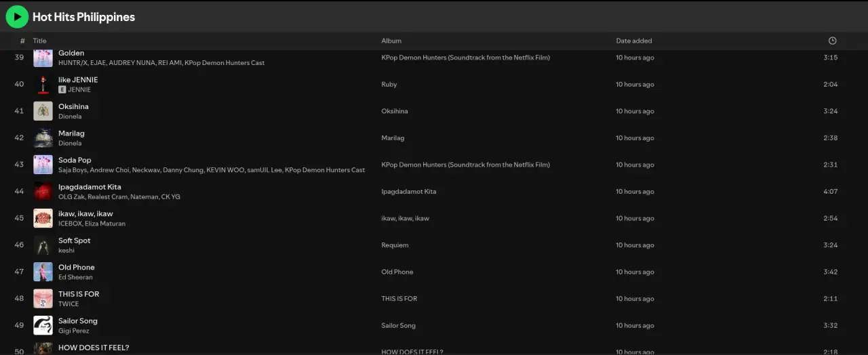The height and width of the screenshot is (355, 868).
Task: Play the Hot Hits Philippines playlist
Action: click(x=17, y=17)
